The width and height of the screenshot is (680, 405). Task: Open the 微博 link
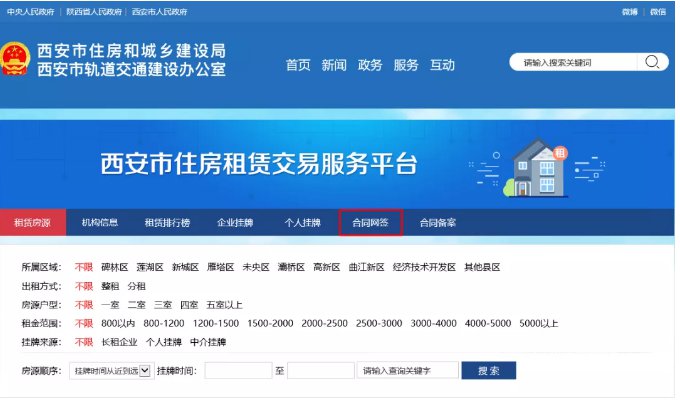click(630, 12)
